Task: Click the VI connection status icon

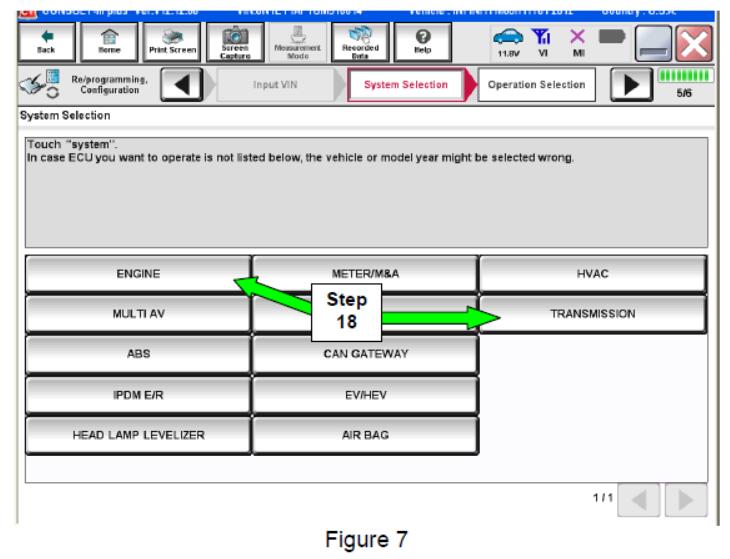Action: point(542,42)
